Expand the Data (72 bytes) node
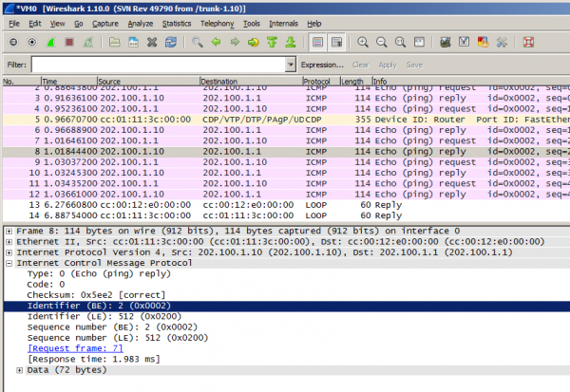 point(20,370)
